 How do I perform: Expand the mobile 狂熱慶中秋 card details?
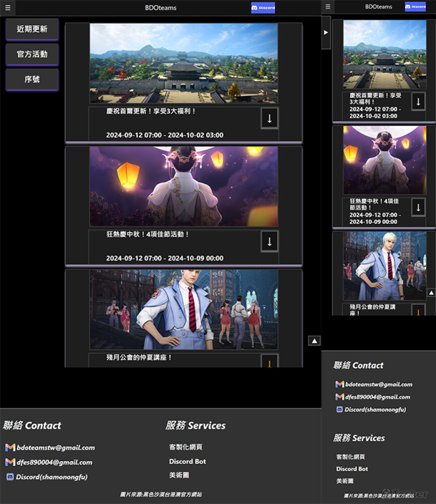[x=418, y=207]
